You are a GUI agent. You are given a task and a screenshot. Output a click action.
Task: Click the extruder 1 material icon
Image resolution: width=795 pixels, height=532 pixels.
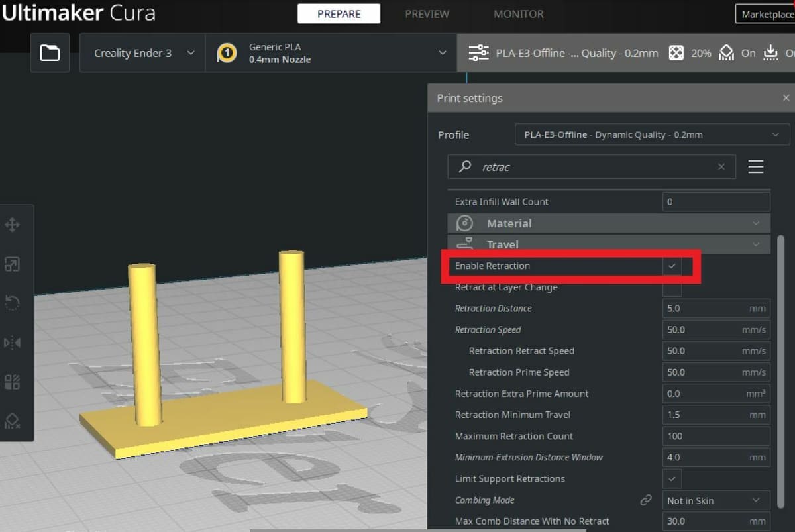coord(227,53)
